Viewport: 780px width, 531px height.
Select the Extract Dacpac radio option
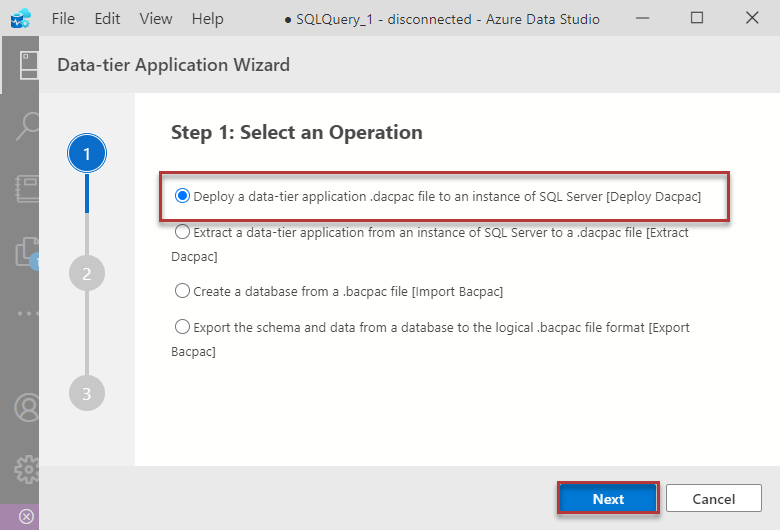coord(182,232)
